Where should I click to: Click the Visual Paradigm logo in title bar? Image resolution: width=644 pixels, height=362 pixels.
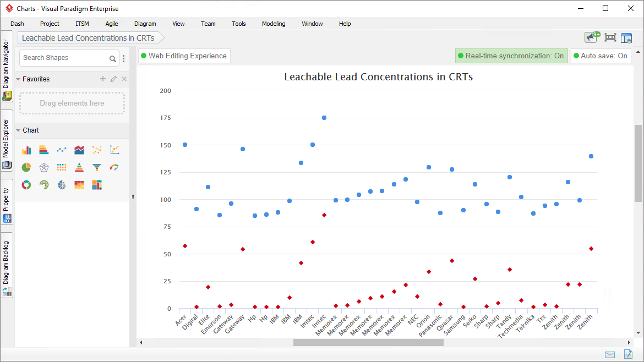point(9,8)
